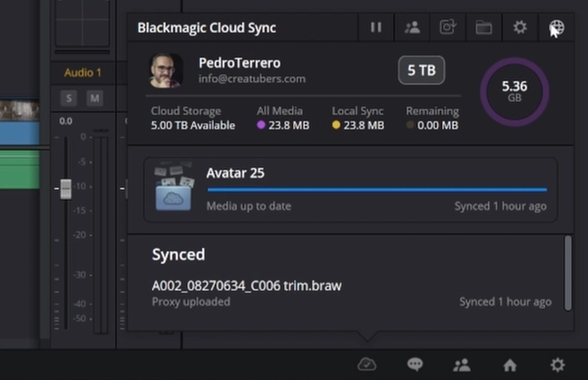Image resolution: width=588 pixels, height=380 pixels.
Task: Open Cloud Sync settings gear
Action: click(519, 27)
